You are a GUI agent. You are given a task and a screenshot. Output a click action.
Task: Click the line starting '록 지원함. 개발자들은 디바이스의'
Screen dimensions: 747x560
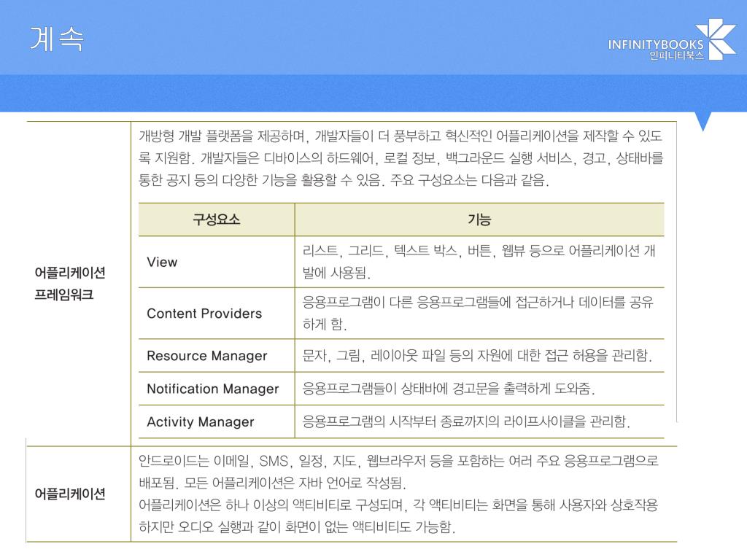coord(400,158)
